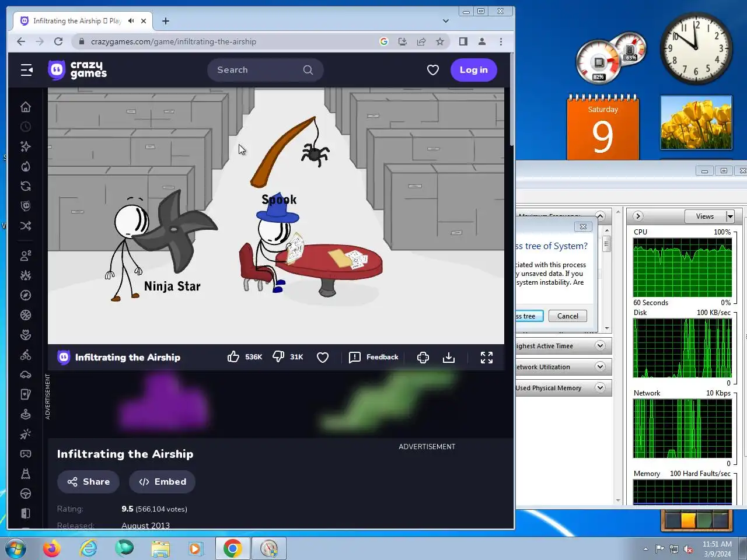
Task: Click the Views button in Resource Monitor
Action: tap(705, 216)
